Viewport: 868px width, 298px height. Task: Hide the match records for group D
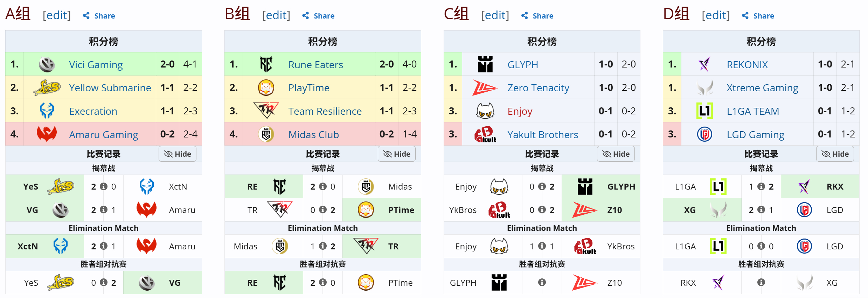(835, 154)
